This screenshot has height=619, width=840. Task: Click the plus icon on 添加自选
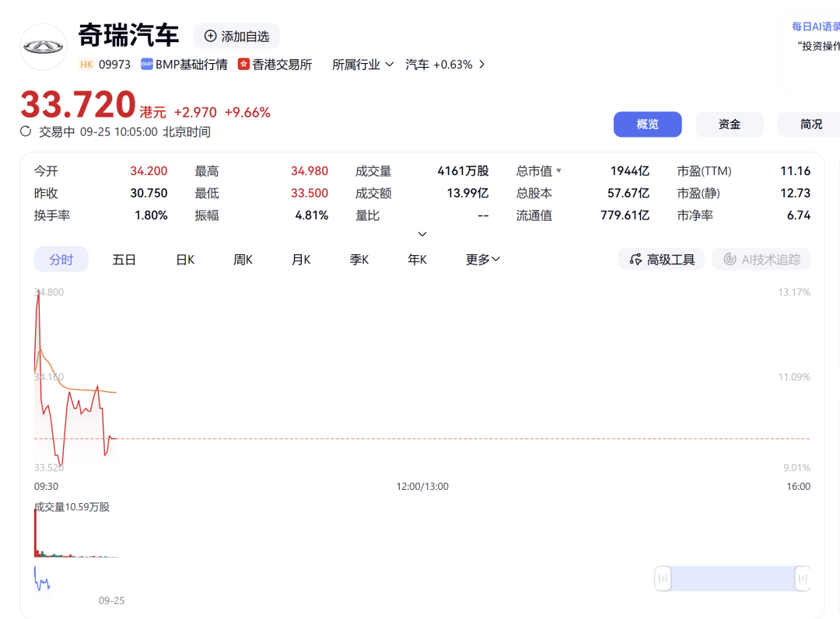coord(210,36)
